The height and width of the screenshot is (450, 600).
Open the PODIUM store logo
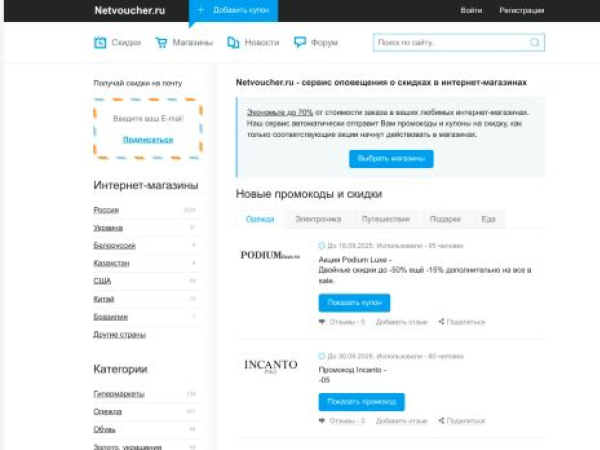point(270,255)
